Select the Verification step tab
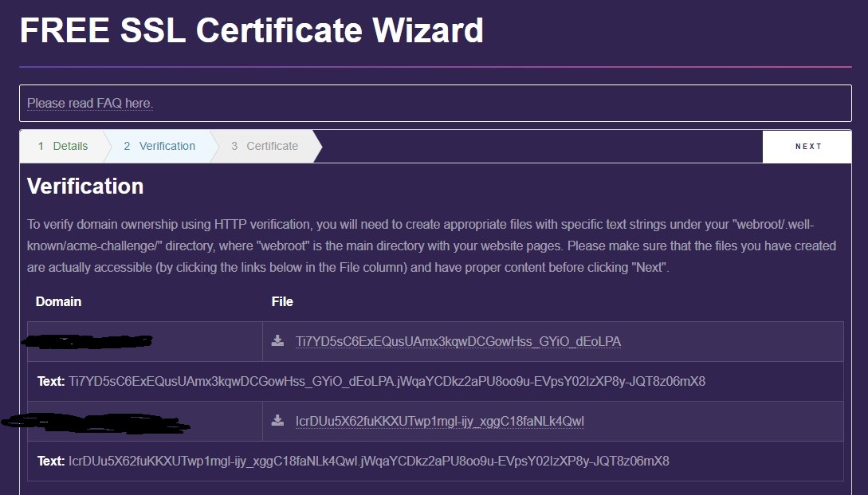Screen dimensions: 868x495 pos(159,146)
